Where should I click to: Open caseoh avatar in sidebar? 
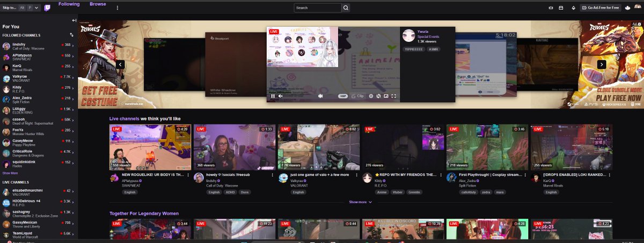pos(6,120)
